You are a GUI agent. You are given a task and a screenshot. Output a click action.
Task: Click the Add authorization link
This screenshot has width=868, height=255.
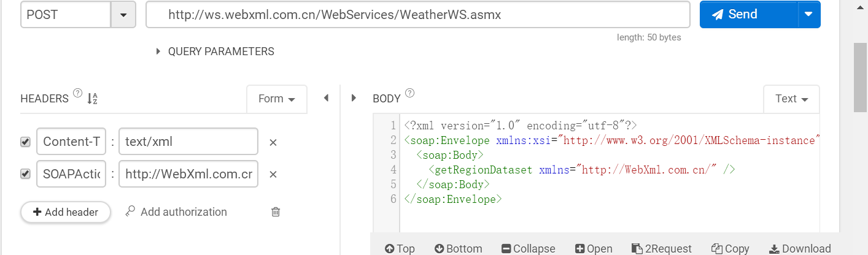click(176, 212)
